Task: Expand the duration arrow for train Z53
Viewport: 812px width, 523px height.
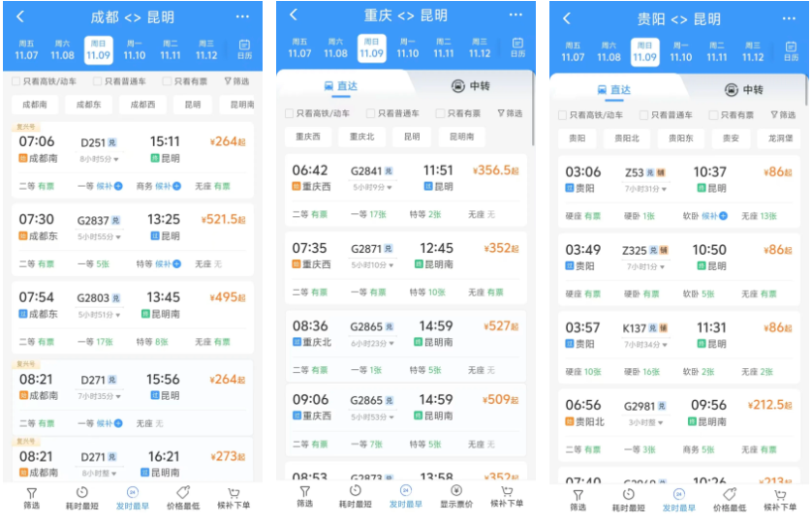Action: click(647, 188)
